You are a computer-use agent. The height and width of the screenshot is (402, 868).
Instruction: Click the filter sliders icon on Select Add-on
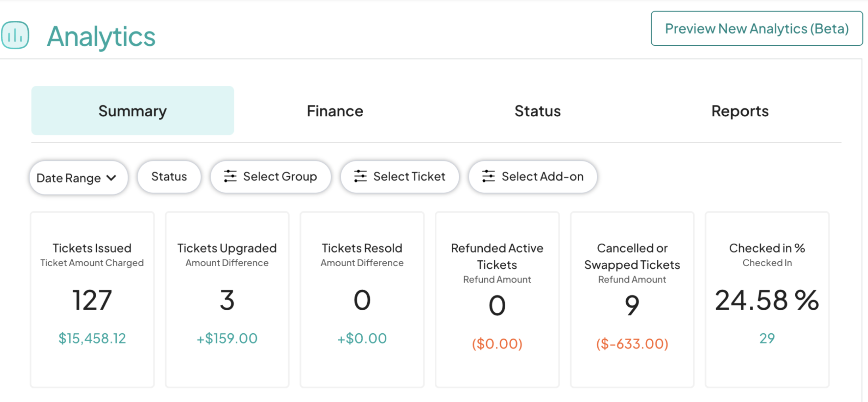488,176
